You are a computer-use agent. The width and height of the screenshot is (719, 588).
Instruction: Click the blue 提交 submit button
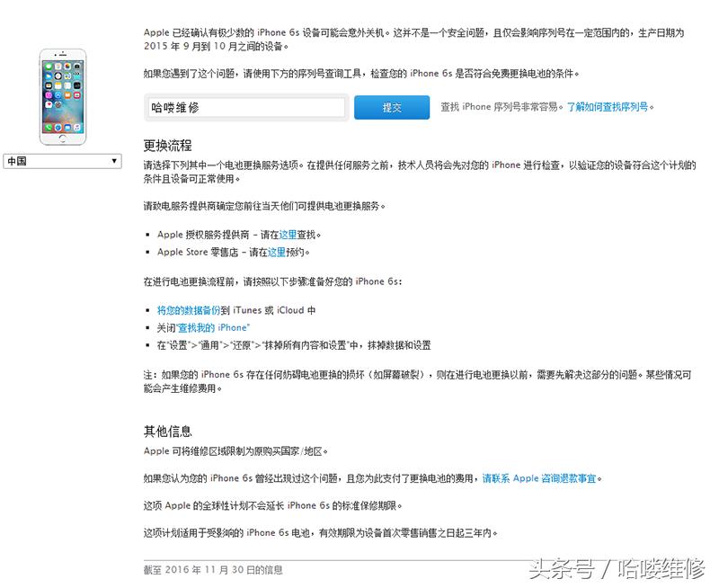pyautogui.click(x=392, y=107)
